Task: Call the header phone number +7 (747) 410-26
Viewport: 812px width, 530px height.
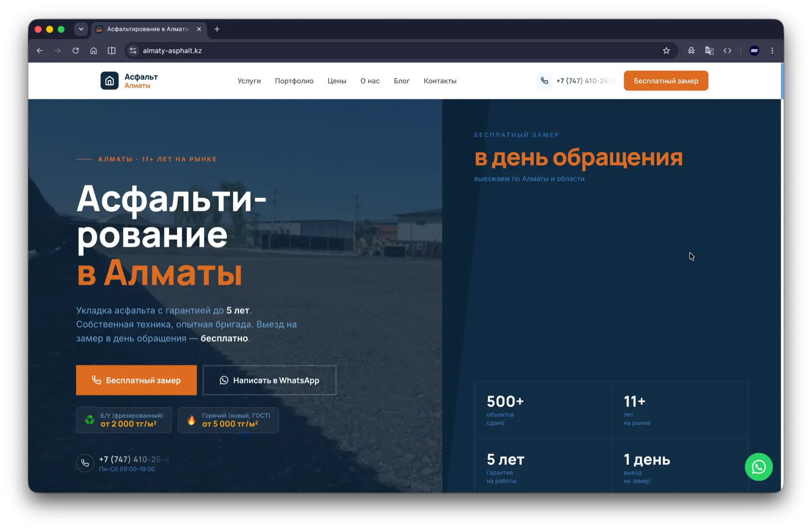Action: (585, 81)
